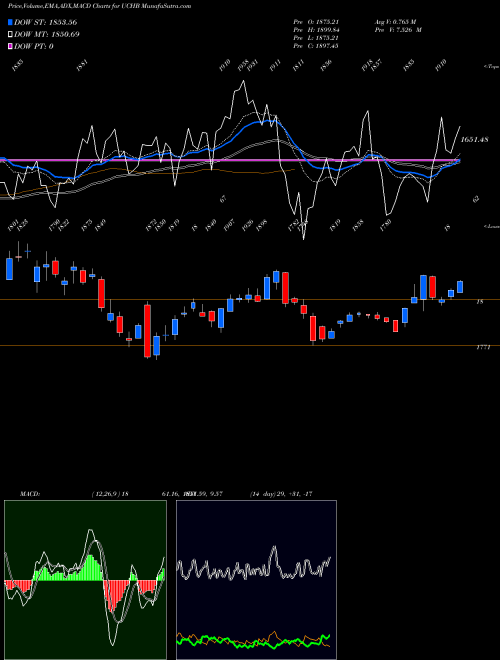Click the blue DOW ST legend swatch
The width and height of the screenshot is (500, 660).
10,22
